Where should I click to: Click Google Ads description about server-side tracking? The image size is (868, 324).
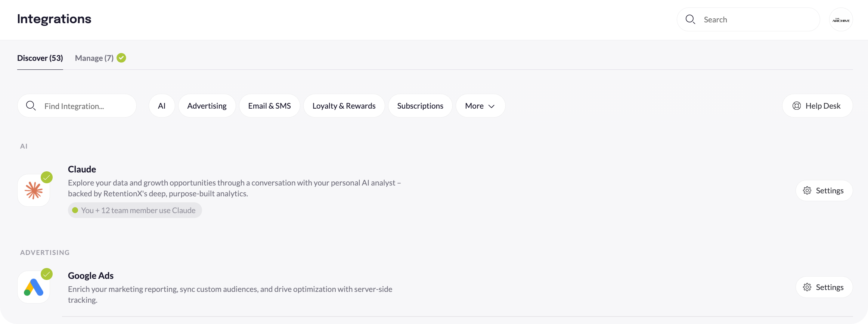(230, 295)
